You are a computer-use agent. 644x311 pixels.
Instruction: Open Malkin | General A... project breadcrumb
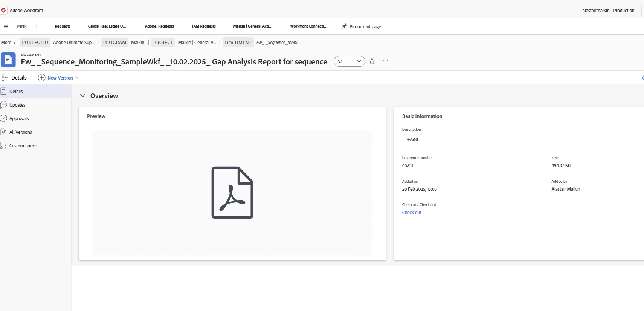pos(197,43)
